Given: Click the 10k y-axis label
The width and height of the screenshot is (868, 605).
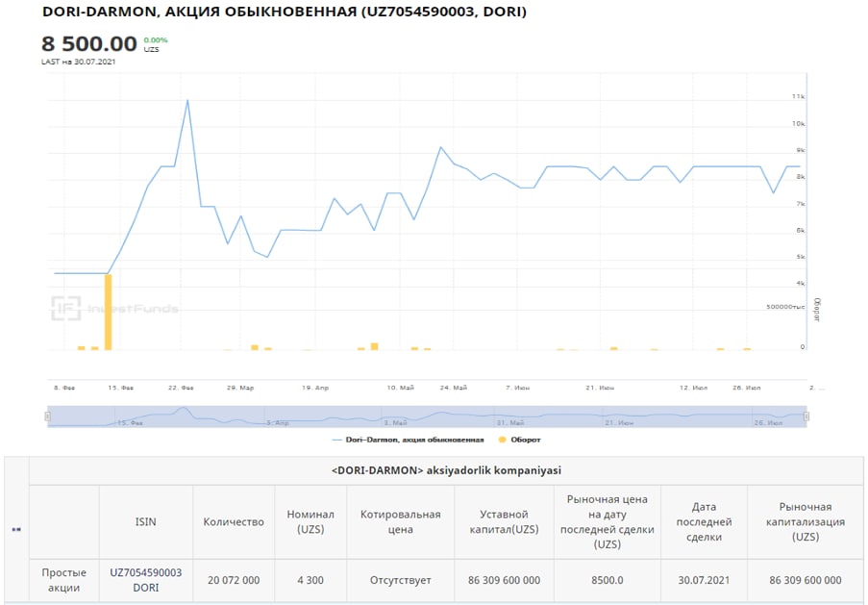Looking at the screenshot, I should (798, 123).
